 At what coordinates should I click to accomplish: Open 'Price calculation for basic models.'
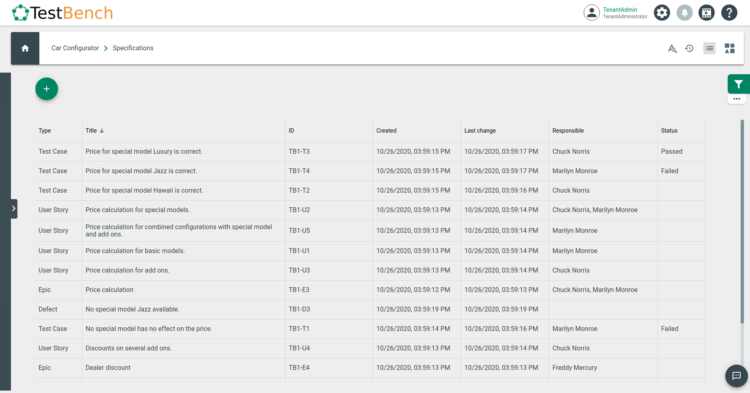[135, 251]
